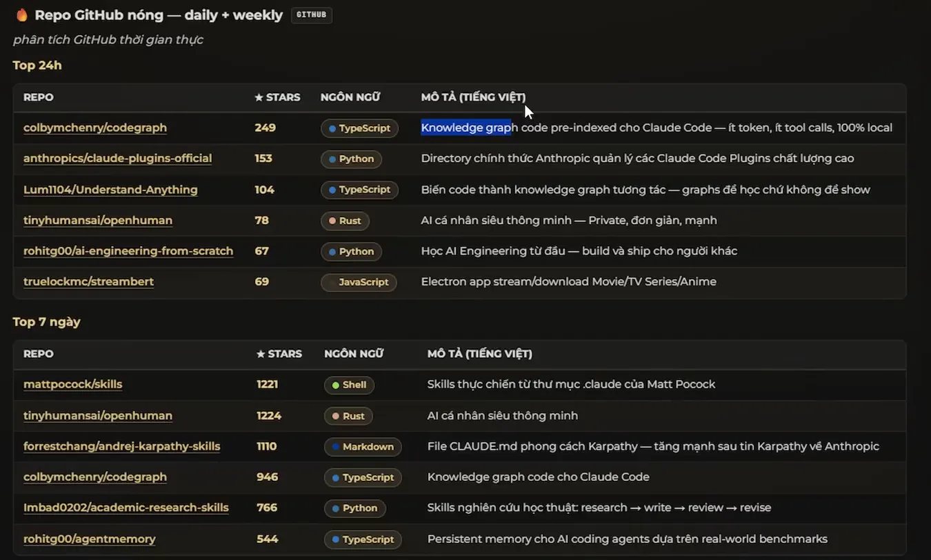Viewport: 931px width, 560px height.
Task: Click star count 1224
Action: (x=268, y=415)
